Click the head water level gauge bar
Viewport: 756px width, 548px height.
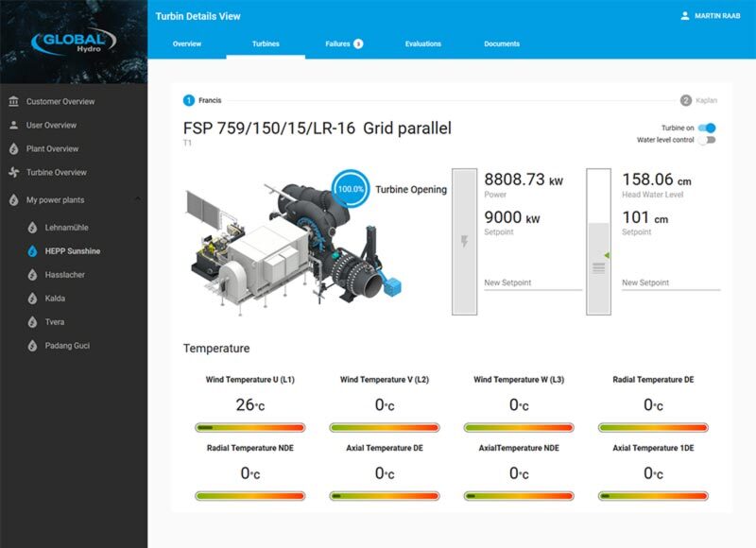tap(599, 241)
